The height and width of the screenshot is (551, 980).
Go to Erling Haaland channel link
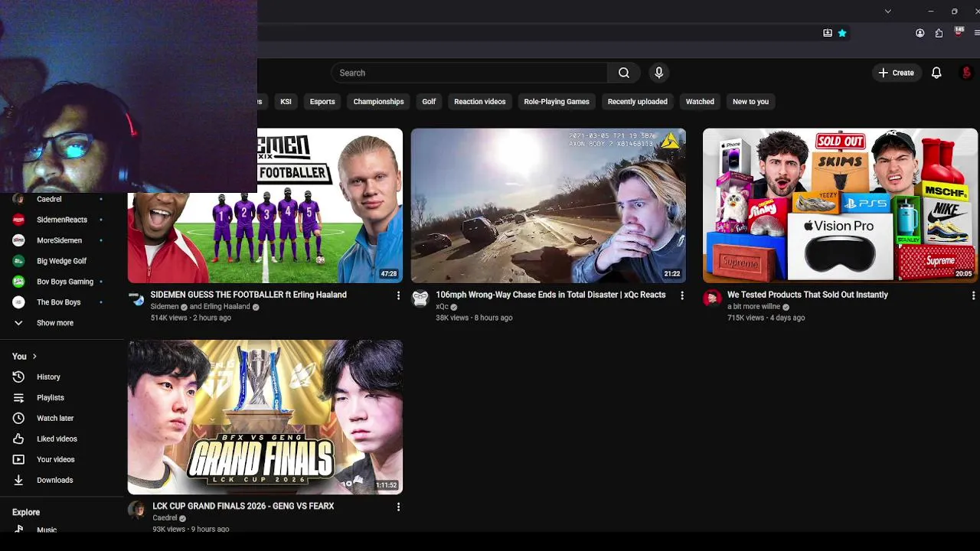click(227, 307)
